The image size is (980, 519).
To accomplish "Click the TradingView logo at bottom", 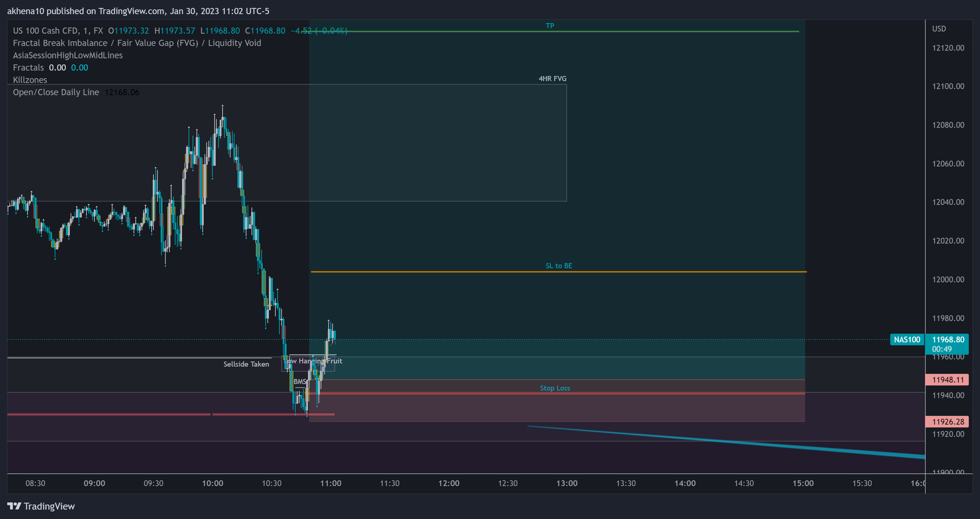I will 41,506.
